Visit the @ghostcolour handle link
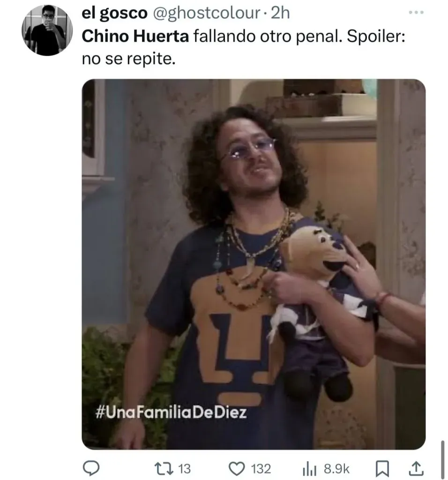Viewport: 448px width, 480px height. click(x=206, y=13)
